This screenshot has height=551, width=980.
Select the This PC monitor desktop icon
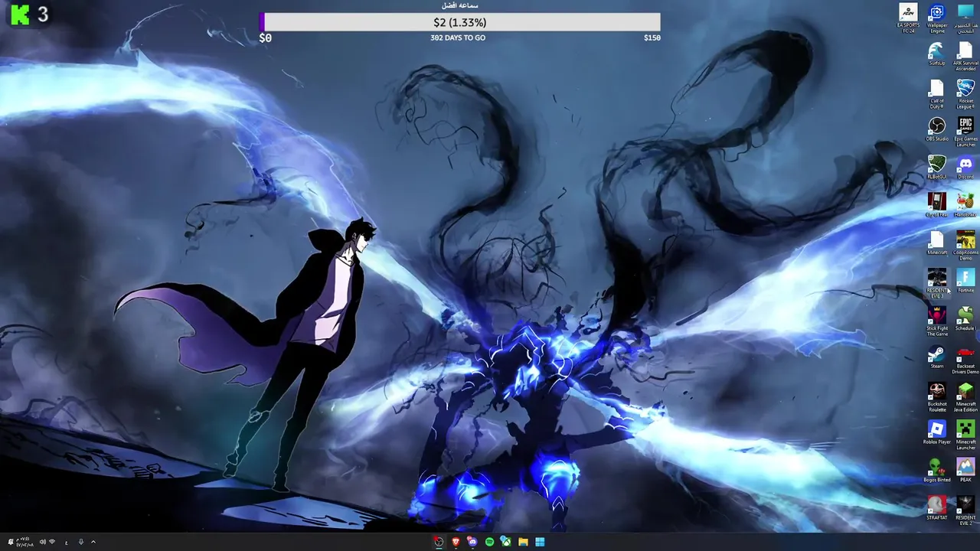pos(965,18)
